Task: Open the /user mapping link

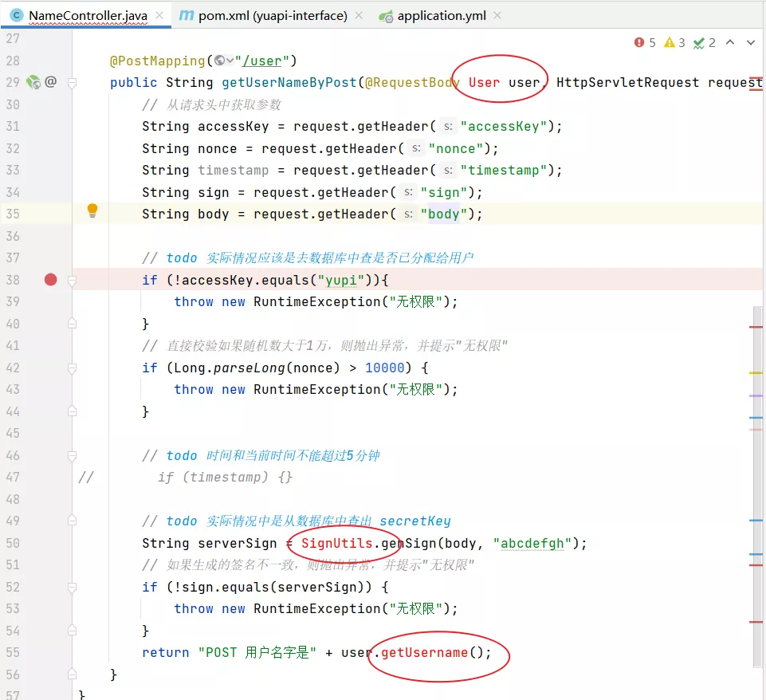Action: 262,61
